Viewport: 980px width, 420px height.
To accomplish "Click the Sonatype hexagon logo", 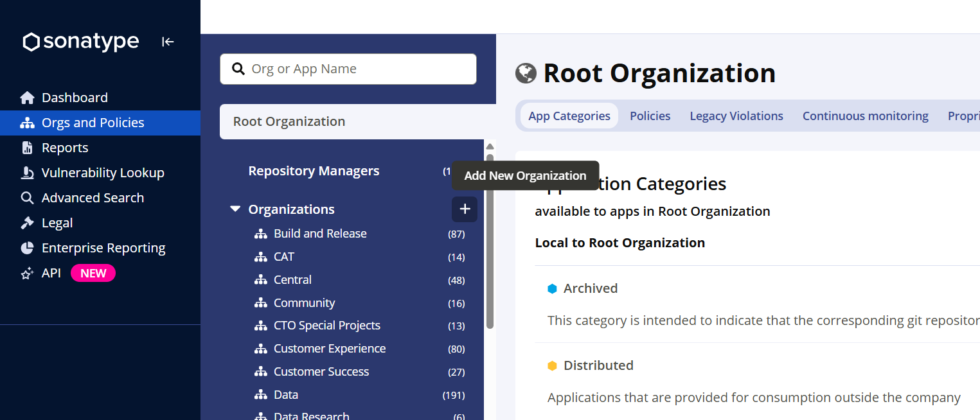I will (31, 42).
